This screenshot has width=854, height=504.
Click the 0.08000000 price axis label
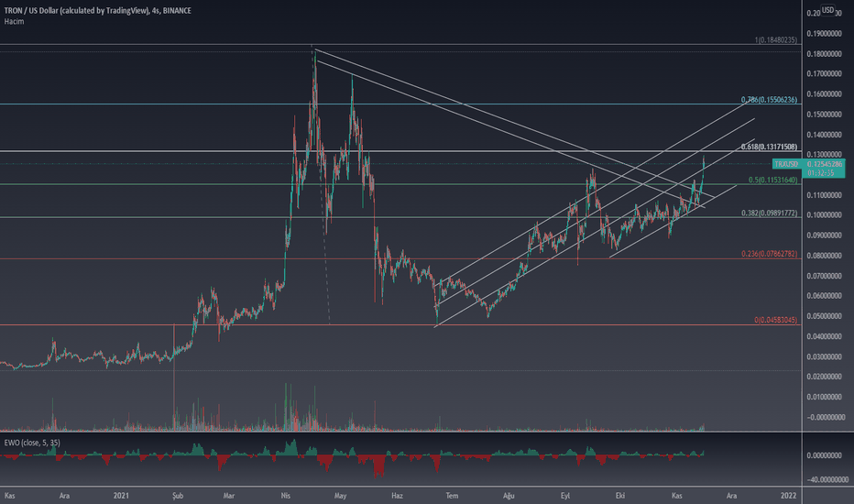(825, 256)
